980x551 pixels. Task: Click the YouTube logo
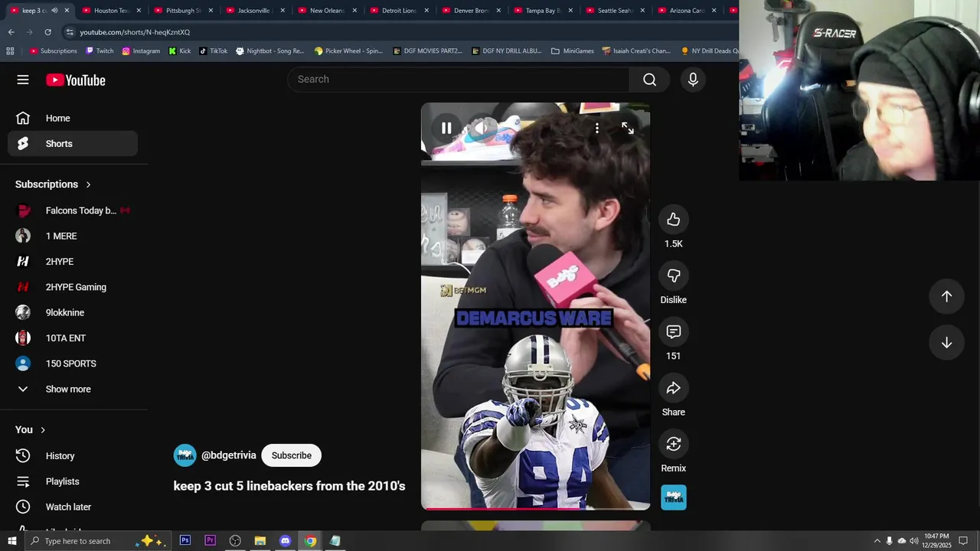[x=75, y=80]
